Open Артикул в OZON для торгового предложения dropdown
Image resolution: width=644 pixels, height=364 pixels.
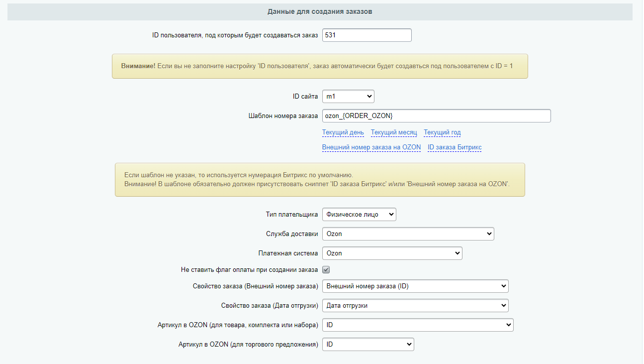[368, 344]
